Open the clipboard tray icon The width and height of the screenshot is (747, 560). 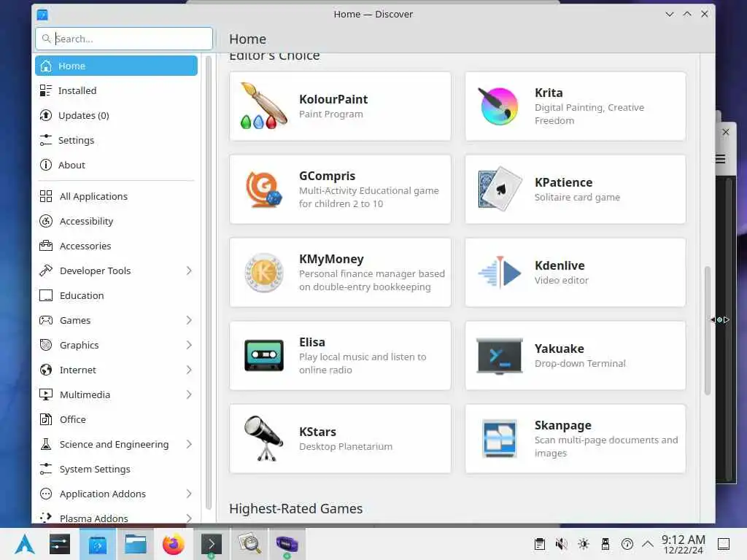click(x=539, y=544)
